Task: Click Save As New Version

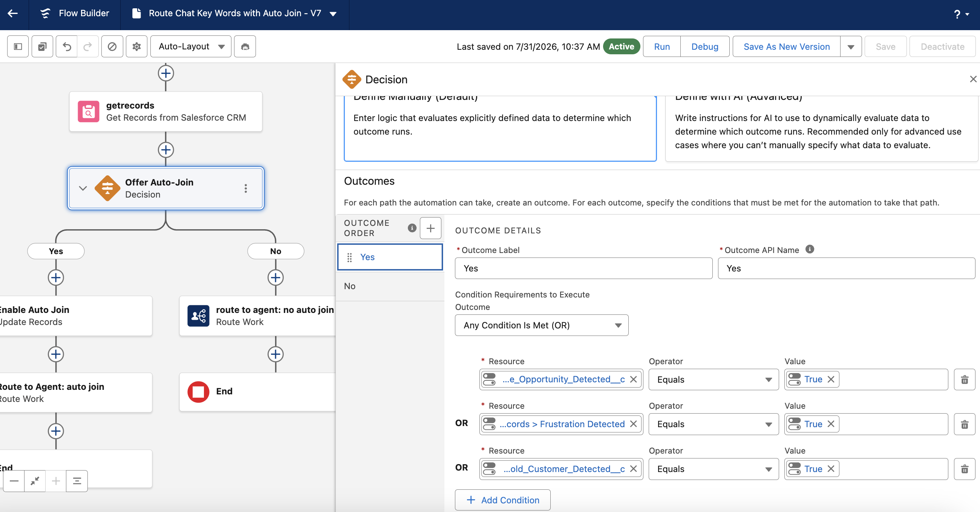Action: [x=786, y=46]
